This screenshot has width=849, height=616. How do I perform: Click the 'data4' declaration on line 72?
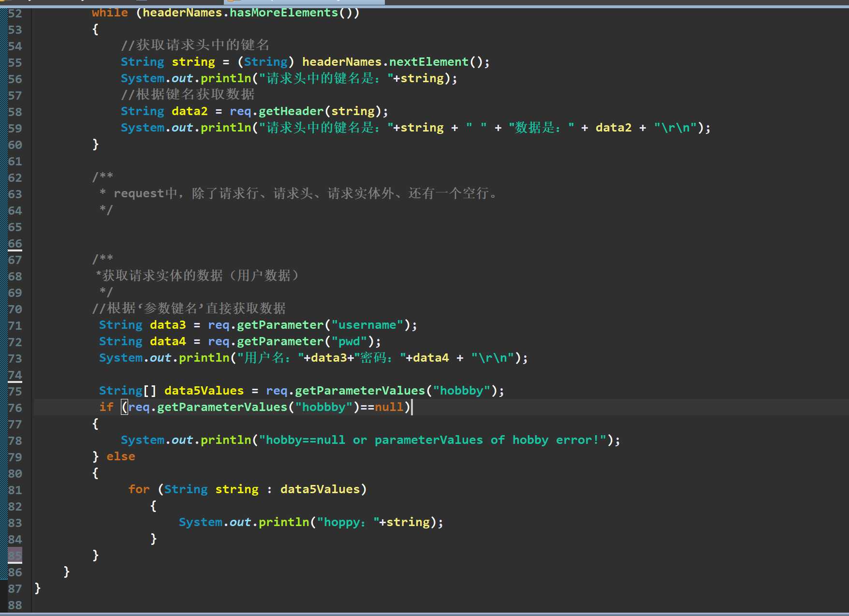(x=168, y=341)
